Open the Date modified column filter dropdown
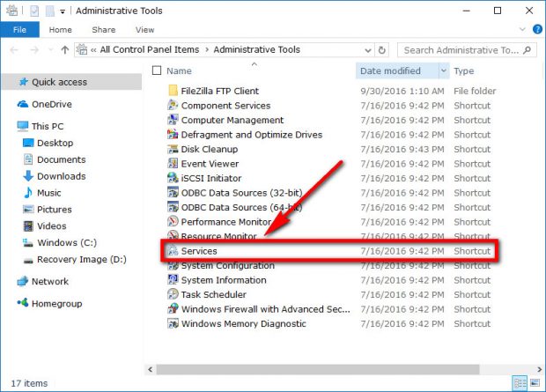Image resolution: width=546 pixels, height=392 pixels. (444, 70)
